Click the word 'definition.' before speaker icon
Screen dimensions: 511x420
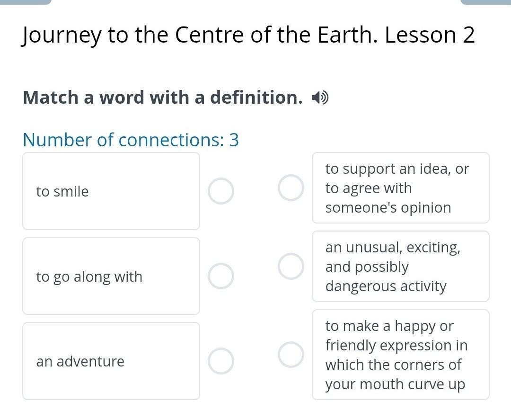(256, 98)
